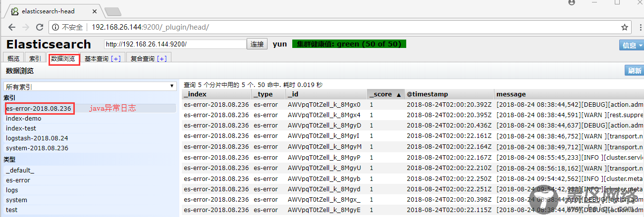Click the 连接 connect button

pos(257,44)
